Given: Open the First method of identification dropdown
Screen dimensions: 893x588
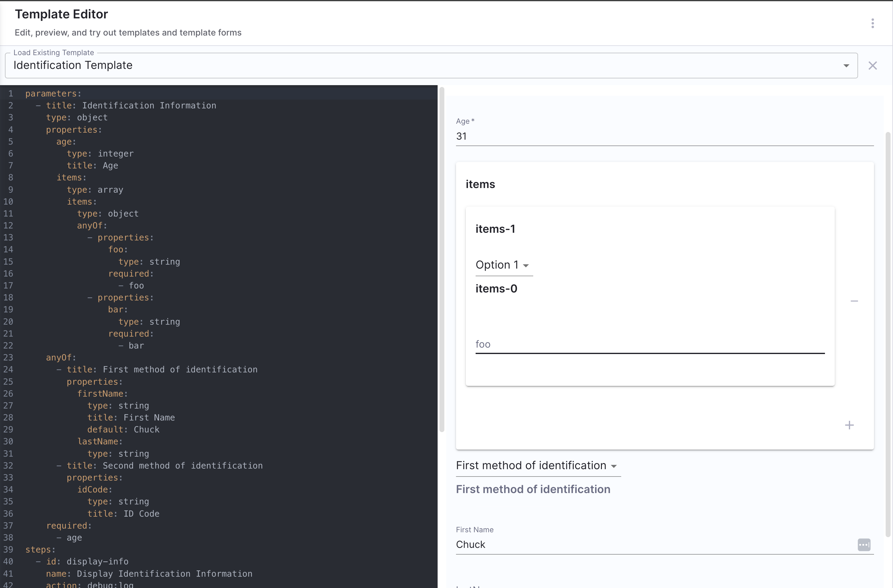Looking at the screenshot, I should [537, 466].
